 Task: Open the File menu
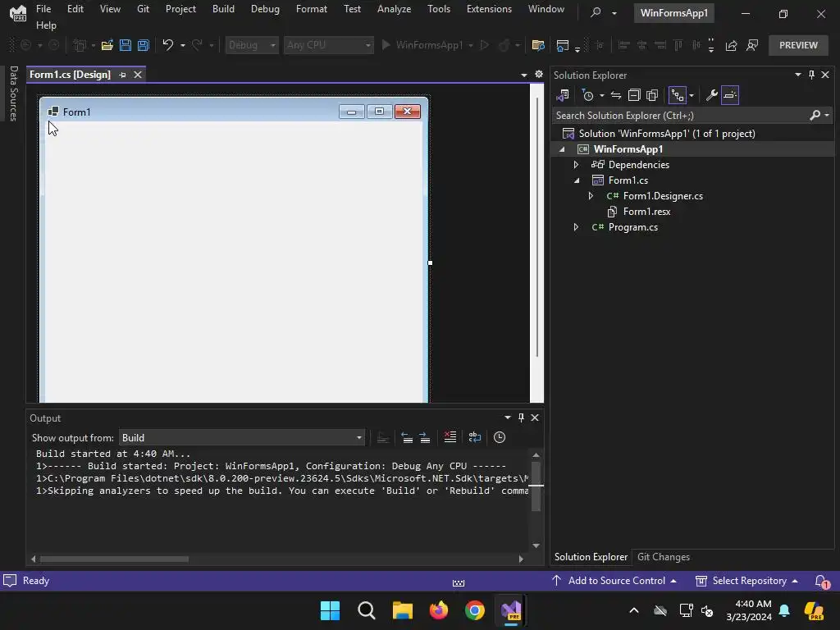(x=43, y=9)
